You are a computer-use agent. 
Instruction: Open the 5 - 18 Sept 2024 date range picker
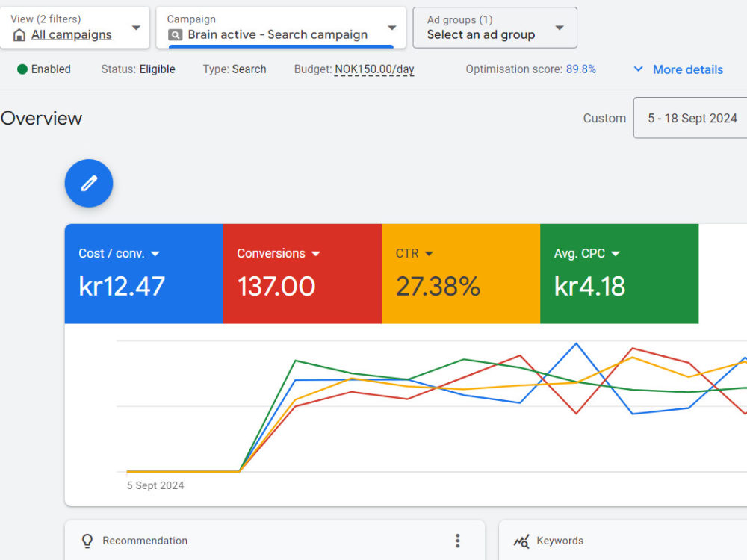692,118
